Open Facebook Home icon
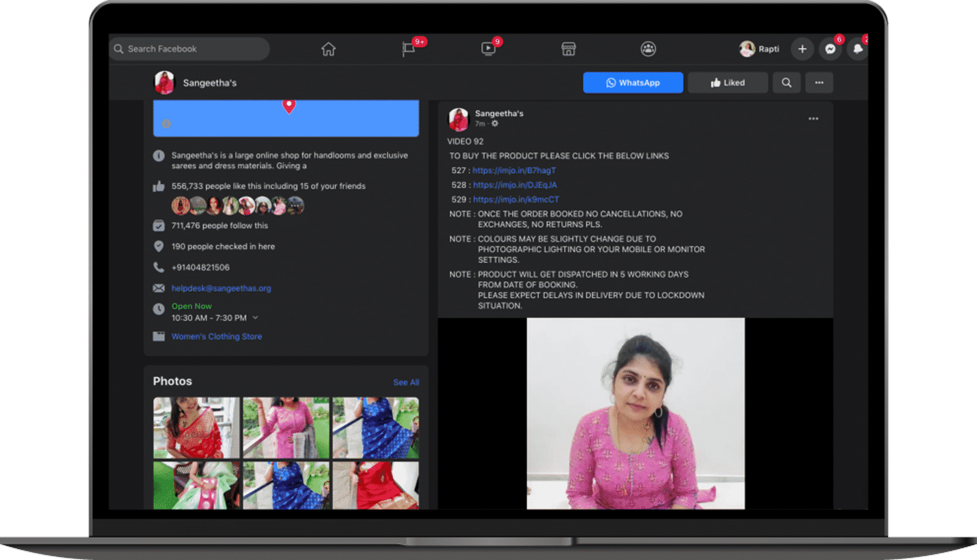This screenshot has width=977, height=560. tap(328, 49)
